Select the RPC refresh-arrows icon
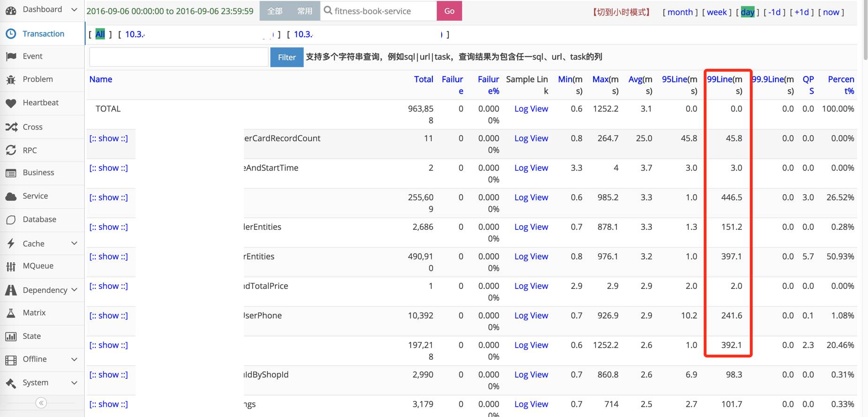Image resolution: width=868 pixels, height=417 pixels. pos(11,150)
